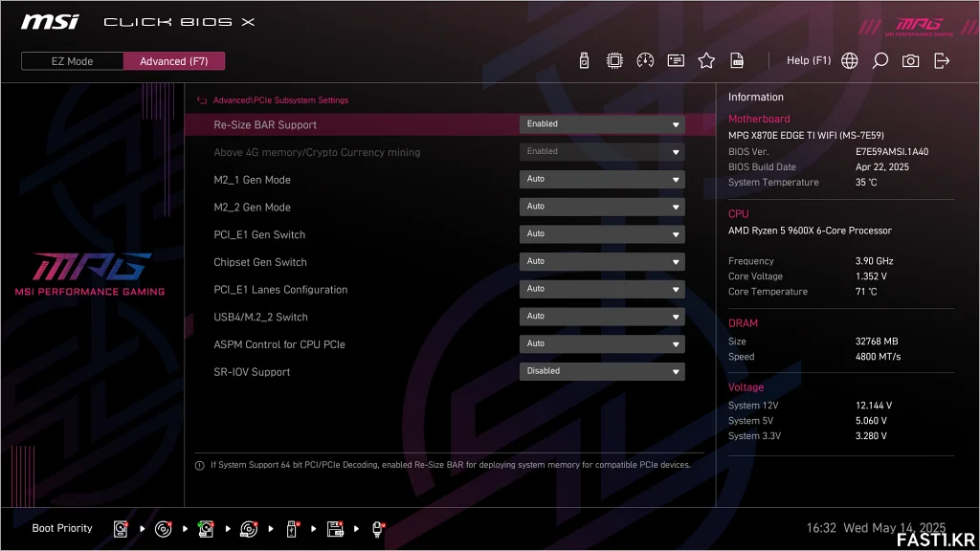Image resolution: width=980 pixels, height=551 pixels.
Task: Select the Re-Size BAR Support row label
Action: [x=265, y=125]
